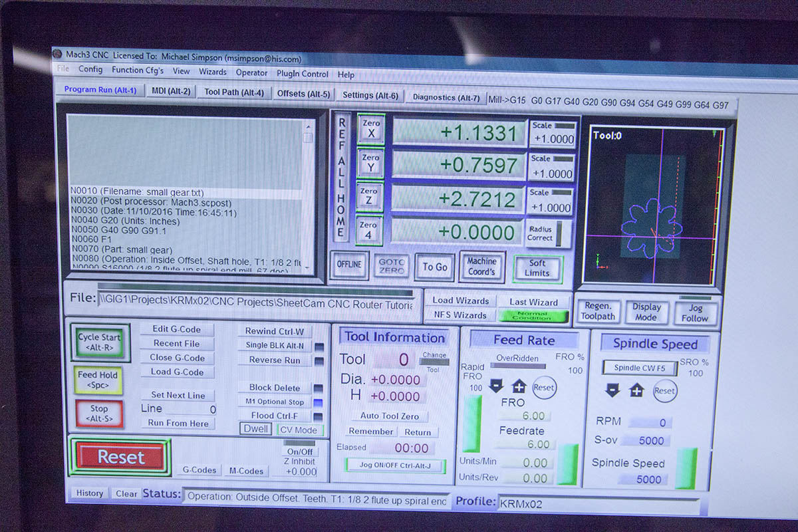Viewport: 798px width, 532px height.
Task: Click Cycle Start button
Action: point(99,342)
